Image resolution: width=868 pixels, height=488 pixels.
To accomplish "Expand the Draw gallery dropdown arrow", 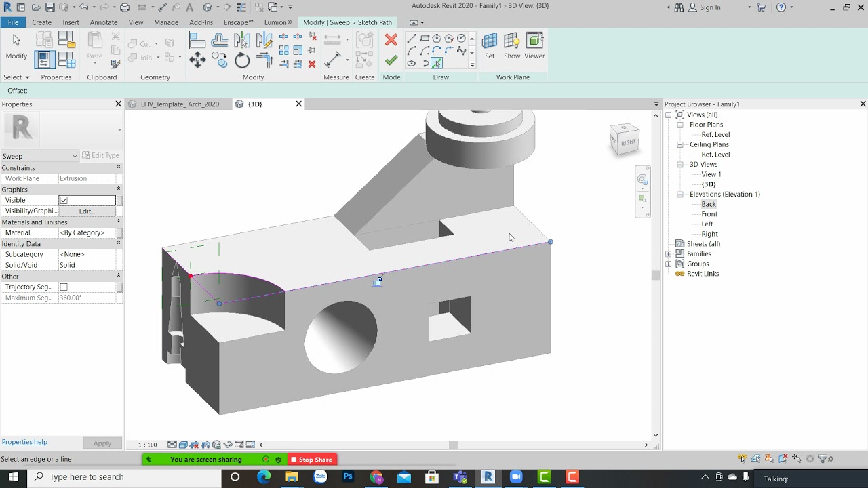I will (x=472, y=65).
